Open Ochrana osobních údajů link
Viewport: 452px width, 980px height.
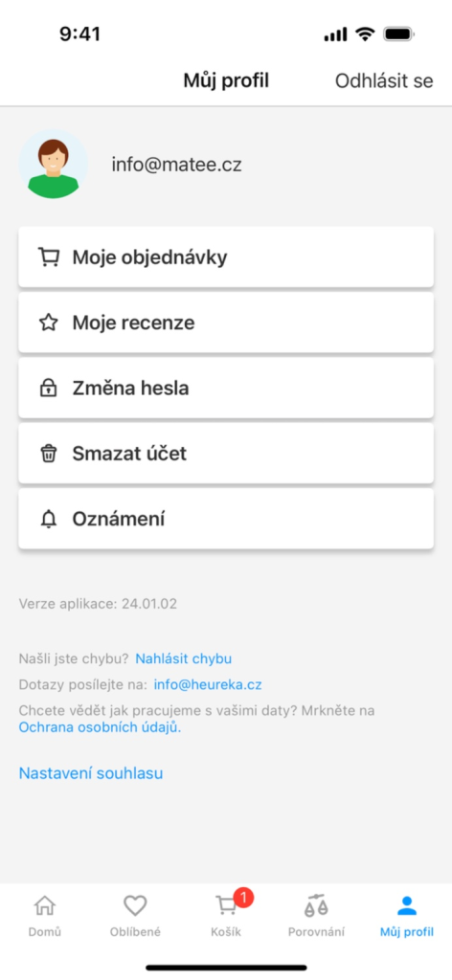coord(100,727)
